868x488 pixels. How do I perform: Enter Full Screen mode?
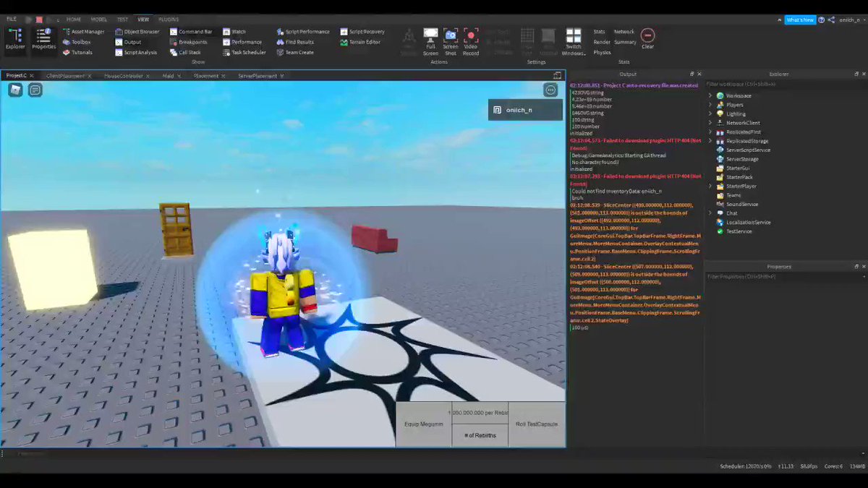(x=430, y=42)
